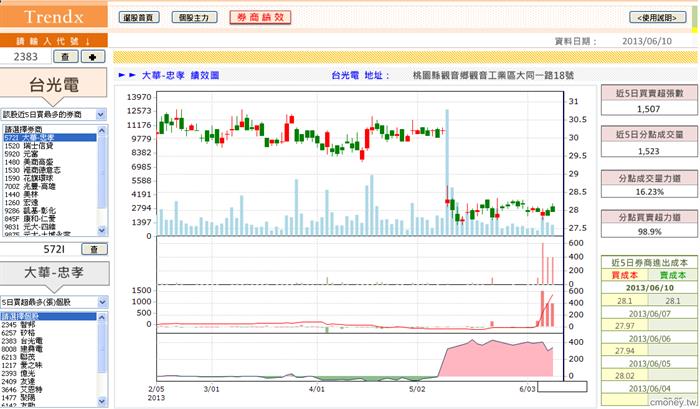700x409 pixels.
Task: Click the 27.97 buy cost cell
Action: (625, 326)
